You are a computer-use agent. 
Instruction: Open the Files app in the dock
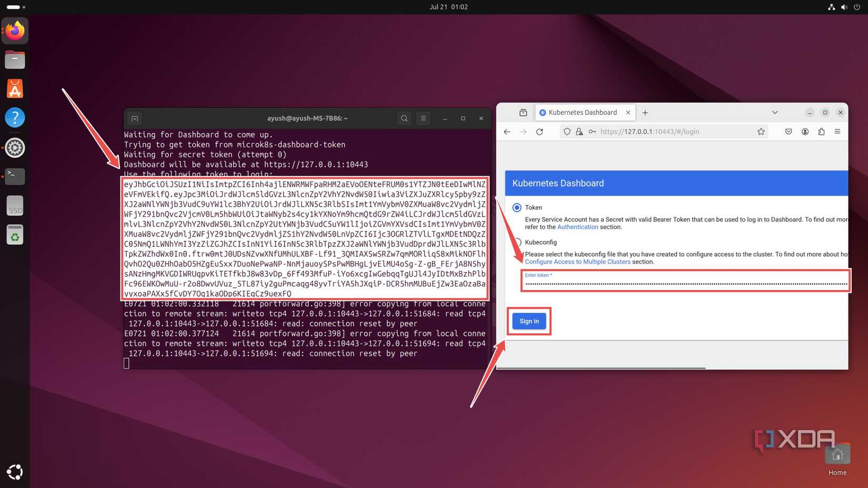point(15,60)
